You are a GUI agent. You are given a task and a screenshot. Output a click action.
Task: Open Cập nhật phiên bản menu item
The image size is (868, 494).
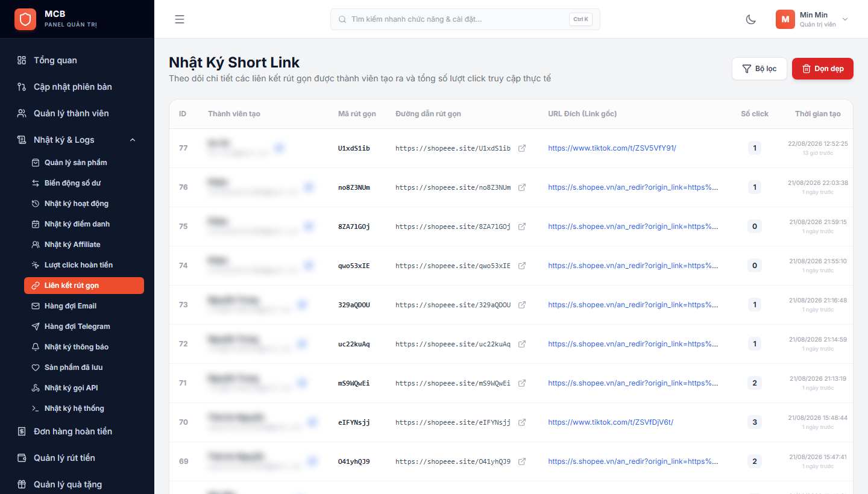pyautogui.click(x=77, y=87)
